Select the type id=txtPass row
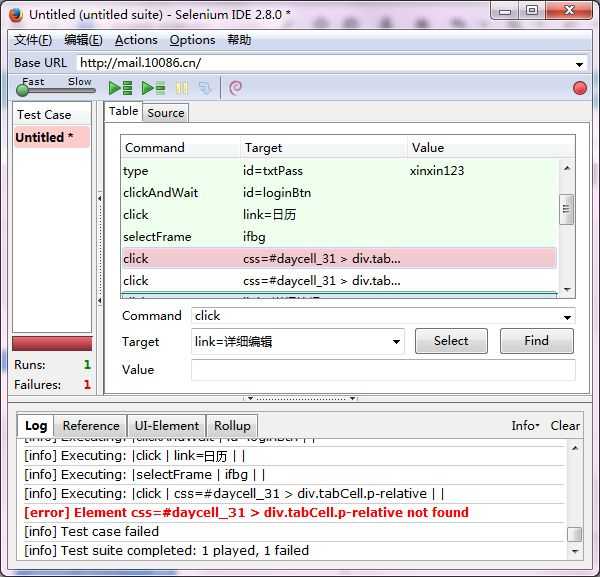 pos(339,171)
